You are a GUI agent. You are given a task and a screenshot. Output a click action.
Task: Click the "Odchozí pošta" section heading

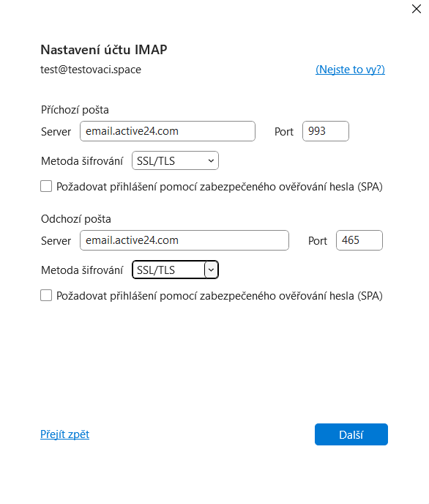point(76,219)
